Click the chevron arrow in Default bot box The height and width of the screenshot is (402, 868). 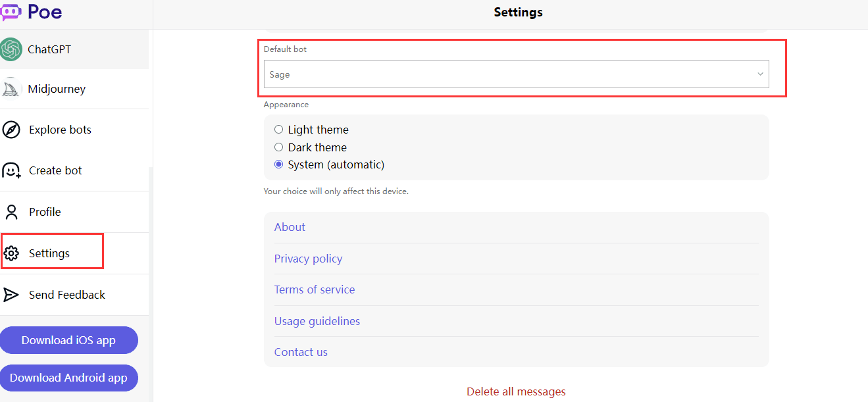click(x=760, y=74)
